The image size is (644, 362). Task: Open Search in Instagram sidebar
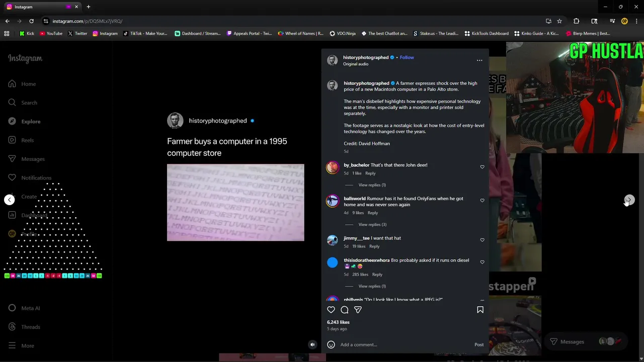23,103
